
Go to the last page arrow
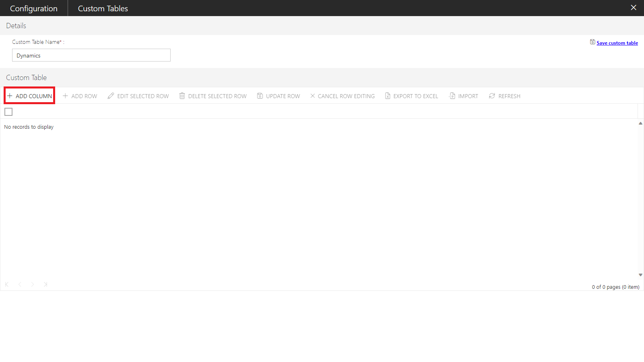click(x=45, y=284)
